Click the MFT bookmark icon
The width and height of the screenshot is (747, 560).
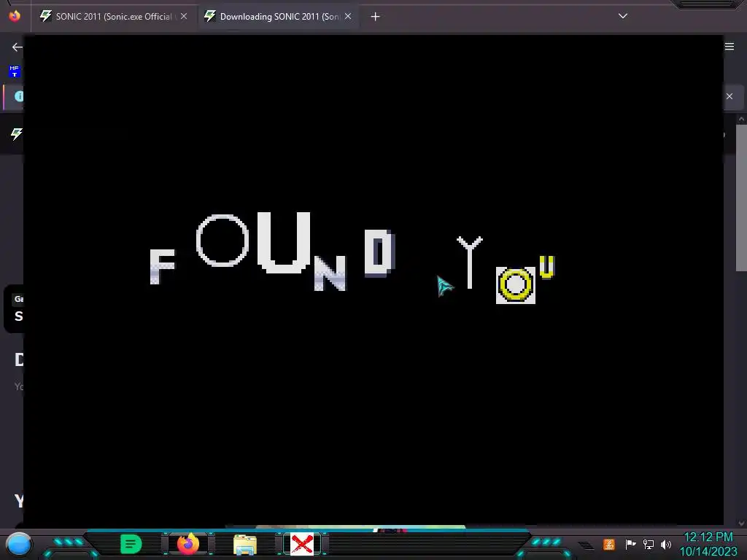coord(15,71)
